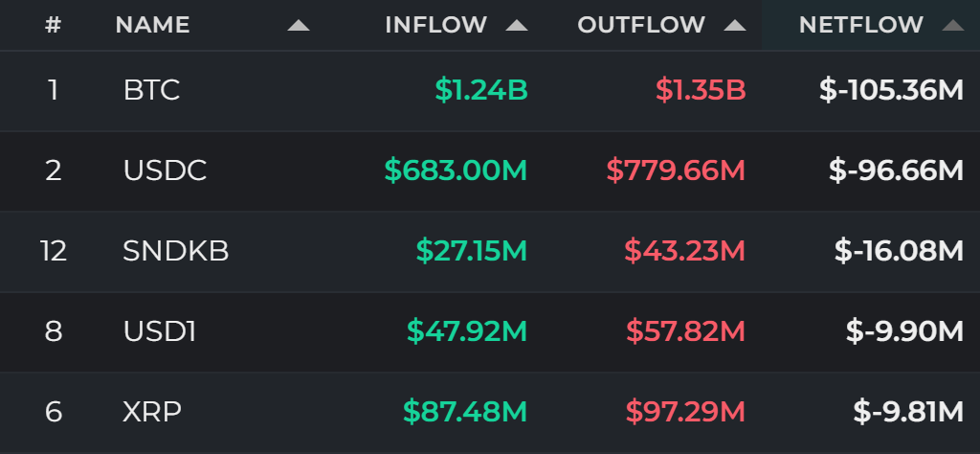This screenshot has width=980, height=454.
Task: Click XRP outflow $97.29M
Action: tap(685, 412)
